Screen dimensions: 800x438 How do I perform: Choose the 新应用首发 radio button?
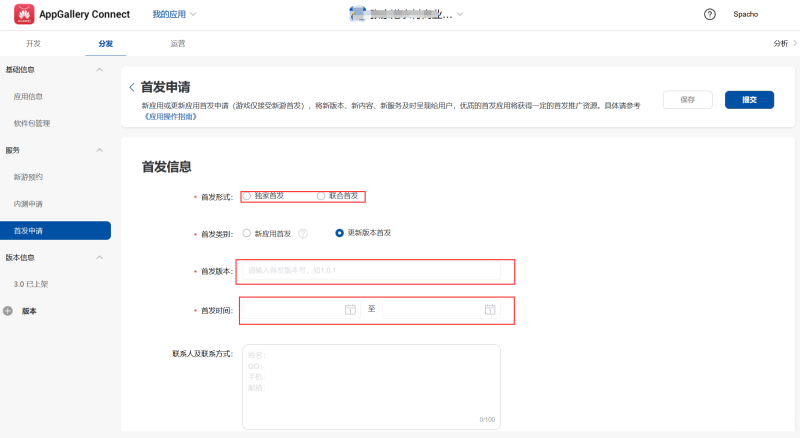(247, 233)
